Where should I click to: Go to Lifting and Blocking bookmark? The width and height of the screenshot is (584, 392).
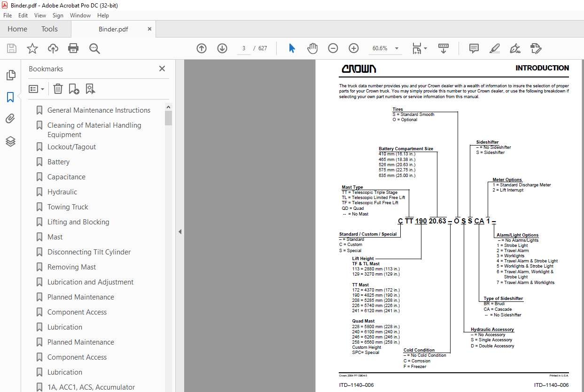(78, 222)
